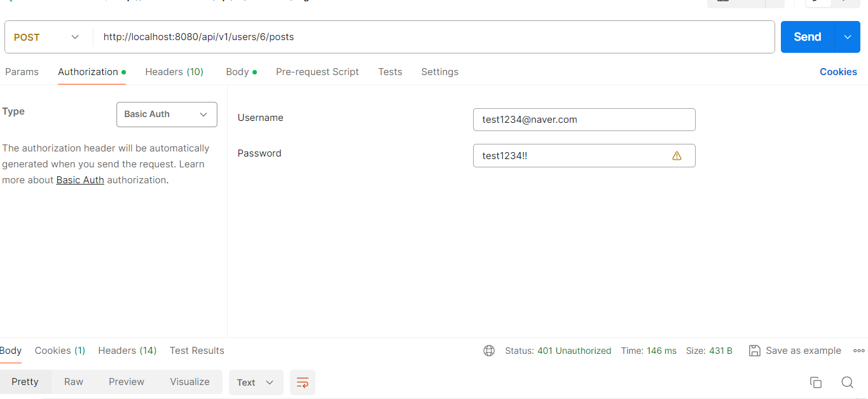Click the network globe icon
Screen dimensions: 868x399
point(489,351)
